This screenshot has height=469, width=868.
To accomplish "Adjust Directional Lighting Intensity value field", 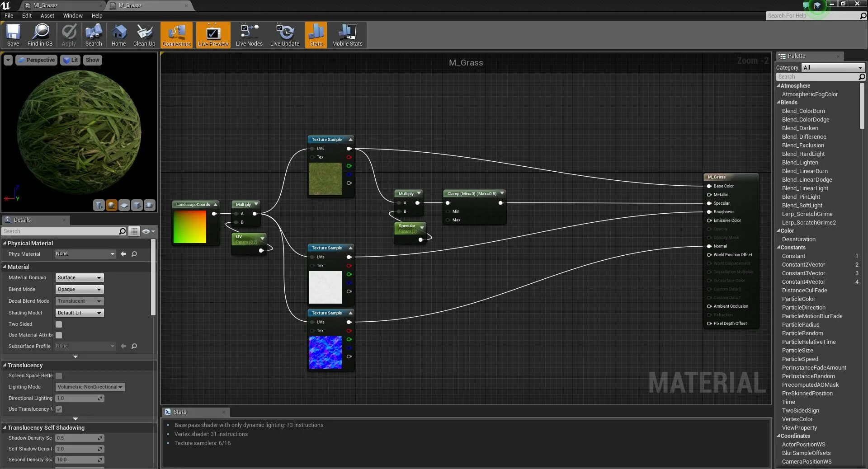I will click(x=80, y=399).
